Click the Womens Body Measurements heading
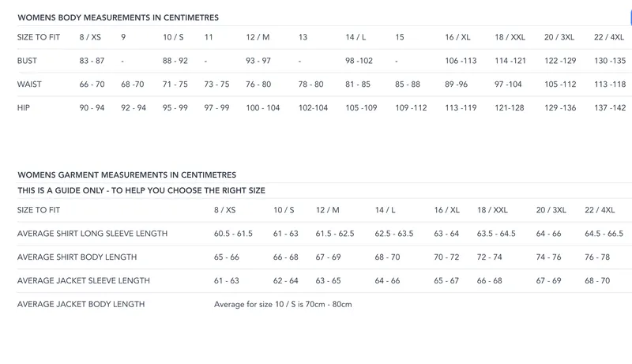This screenshot has width=632, height=364. tap(118, 17)
